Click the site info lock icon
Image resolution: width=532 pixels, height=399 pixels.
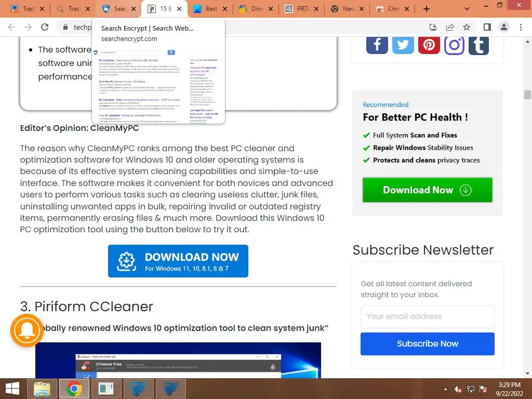tap(65, 27)
